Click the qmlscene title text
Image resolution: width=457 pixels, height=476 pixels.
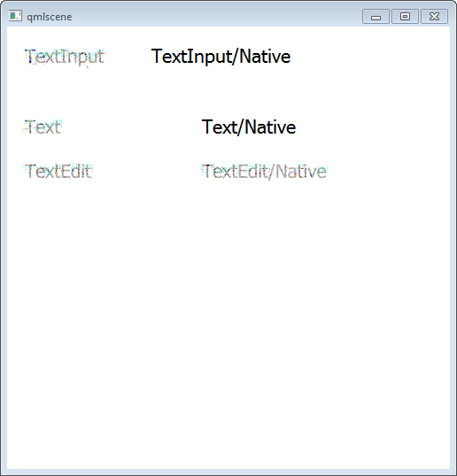point(50,17)
